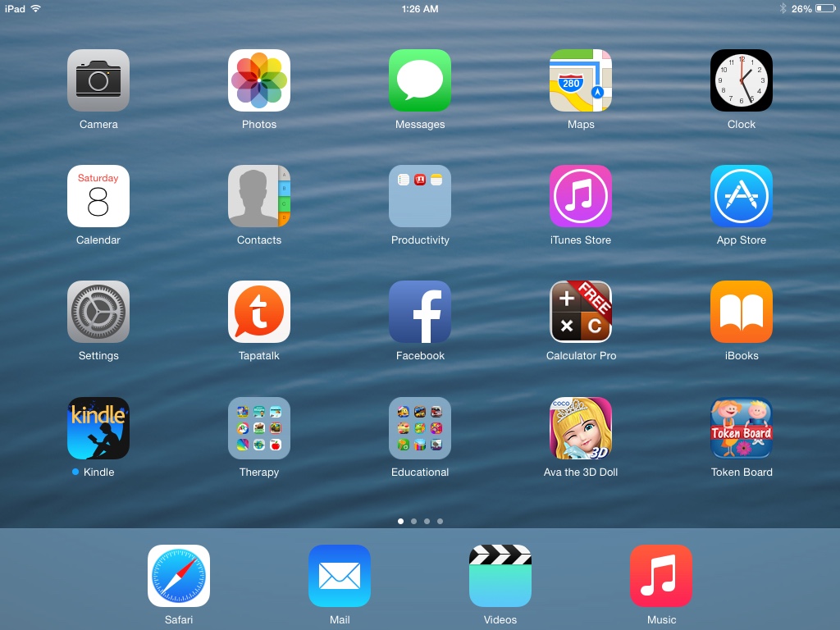Open the iBooks app

tap(742, 312)
